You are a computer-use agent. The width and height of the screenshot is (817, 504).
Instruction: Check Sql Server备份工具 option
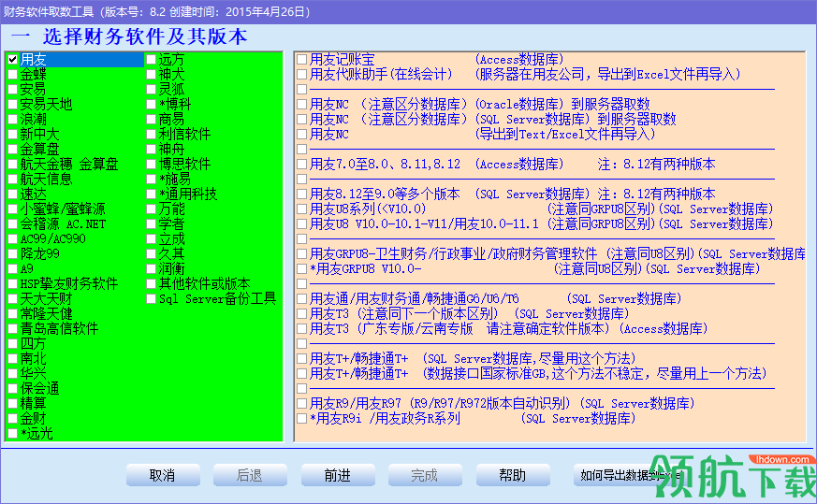(x=151, y=299)
